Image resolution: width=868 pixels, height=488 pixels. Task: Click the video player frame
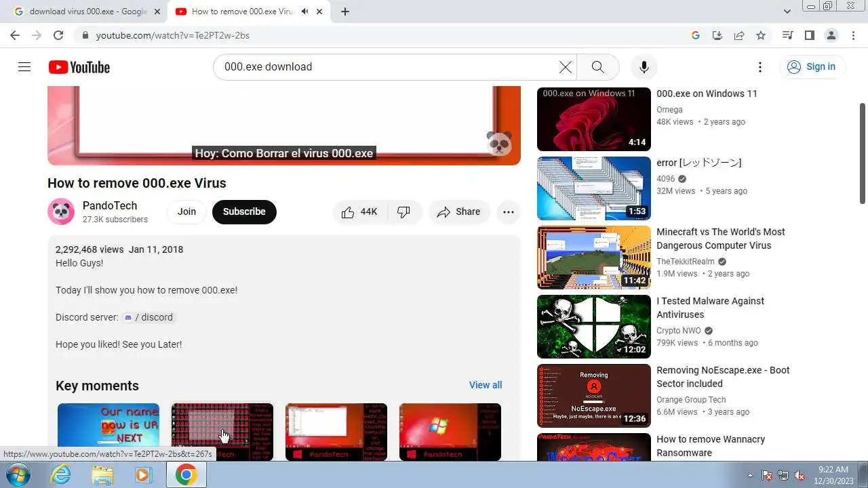pos(283,125)
